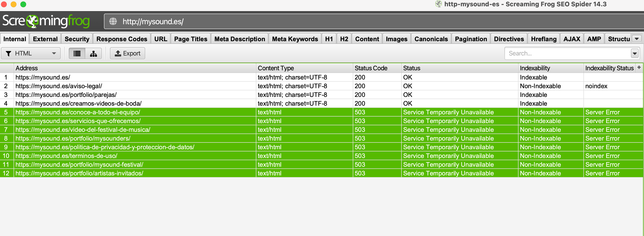Go to the H1 tab
This screenshot has height=236, width=644.
pos(329,39)
